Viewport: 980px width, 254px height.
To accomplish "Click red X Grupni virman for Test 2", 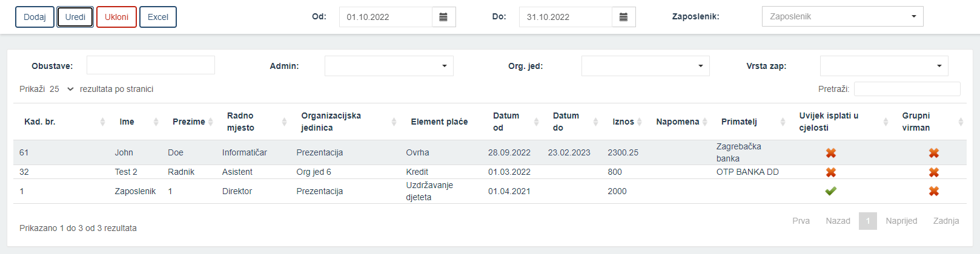I will tap(934, 172).
